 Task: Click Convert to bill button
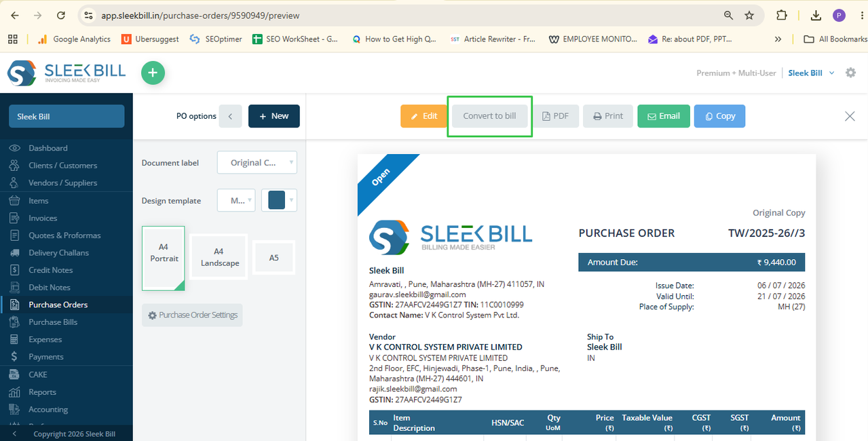(489, 116)
